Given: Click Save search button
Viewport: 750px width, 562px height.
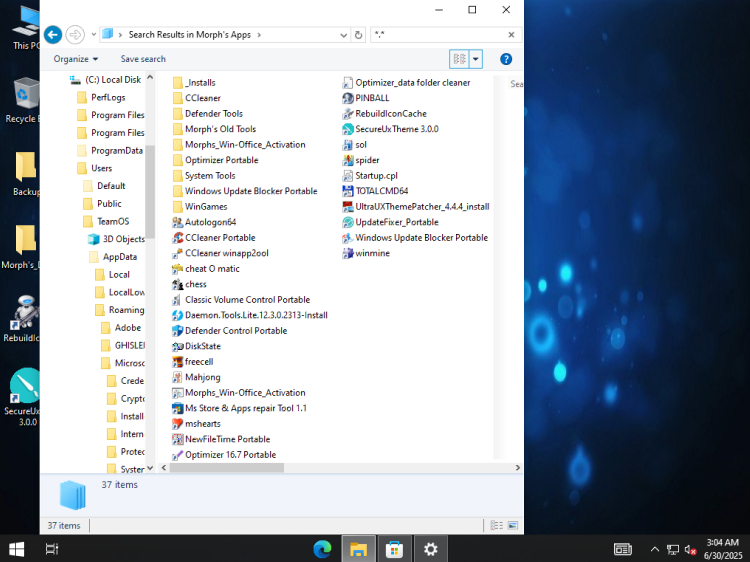Looking at the screenshot, I should [x=143, y=59].
